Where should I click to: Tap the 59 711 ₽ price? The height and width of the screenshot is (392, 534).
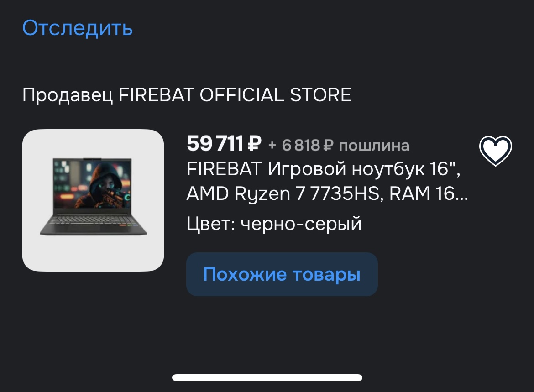click(x=224, y=143)
